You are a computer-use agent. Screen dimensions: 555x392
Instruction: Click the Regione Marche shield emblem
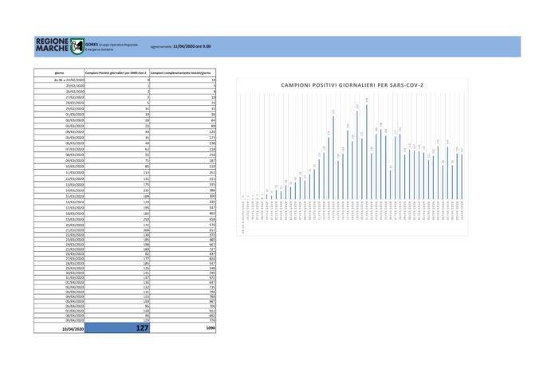(x=77, y=46)
